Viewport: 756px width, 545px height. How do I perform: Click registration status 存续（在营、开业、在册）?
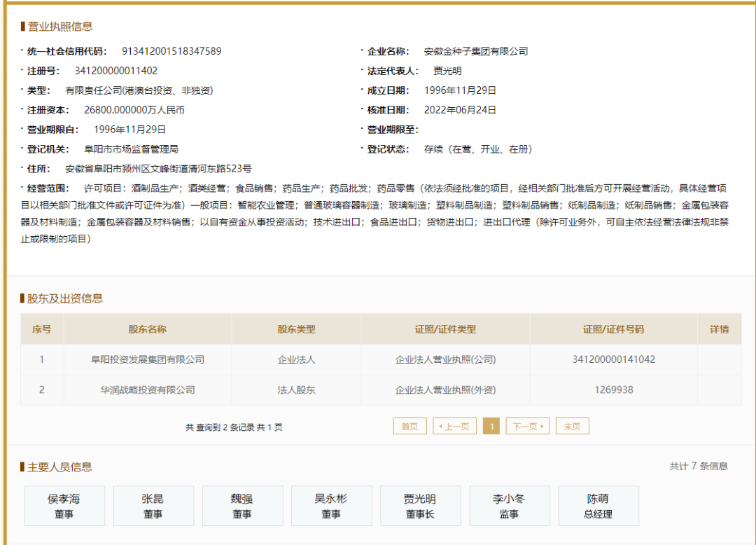coord(478,149)
